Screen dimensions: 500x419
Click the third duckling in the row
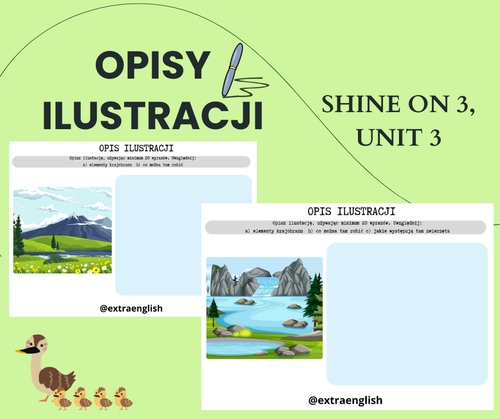click(x=103, y=398)
